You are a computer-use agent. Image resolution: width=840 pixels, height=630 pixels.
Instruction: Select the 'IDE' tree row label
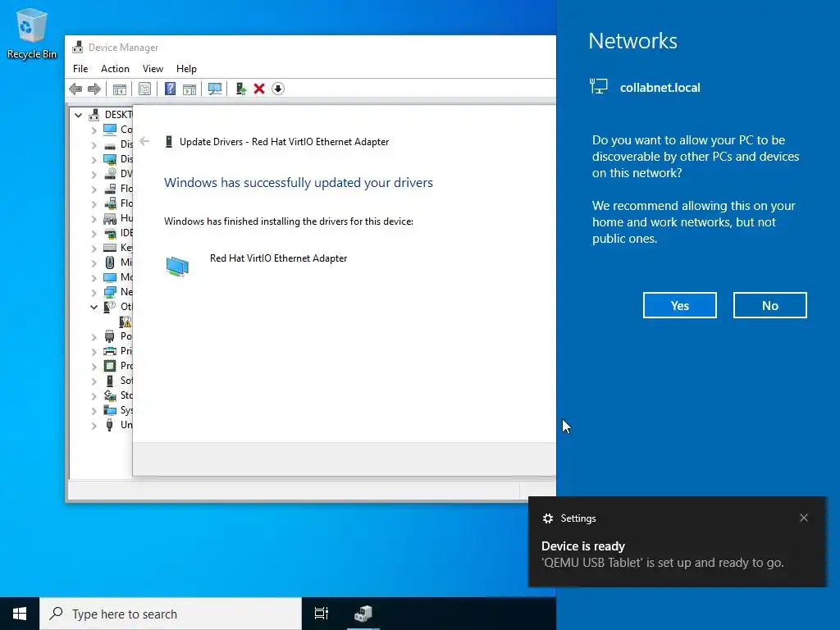[x=126, y=233]
